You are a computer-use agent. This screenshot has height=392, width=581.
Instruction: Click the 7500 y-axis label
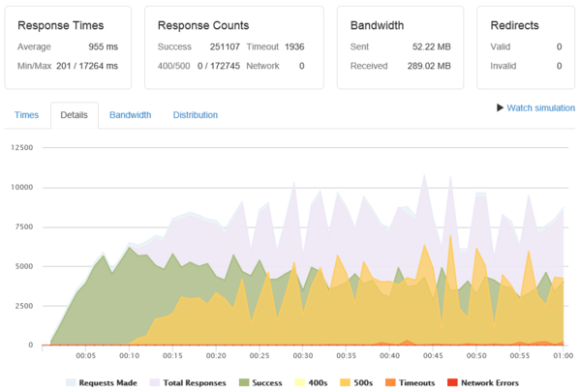coord(24,226)
